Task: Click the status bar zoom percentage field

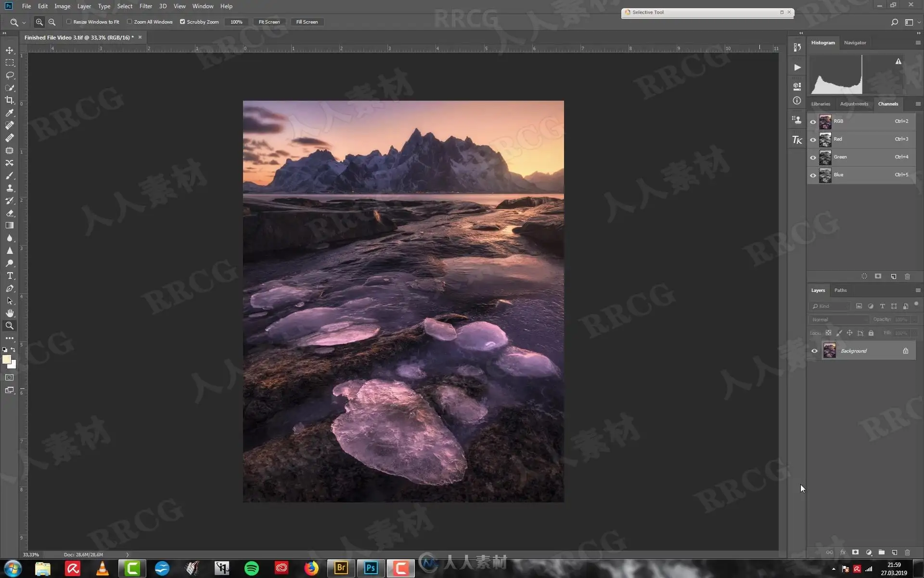Action: coord(31,555)
